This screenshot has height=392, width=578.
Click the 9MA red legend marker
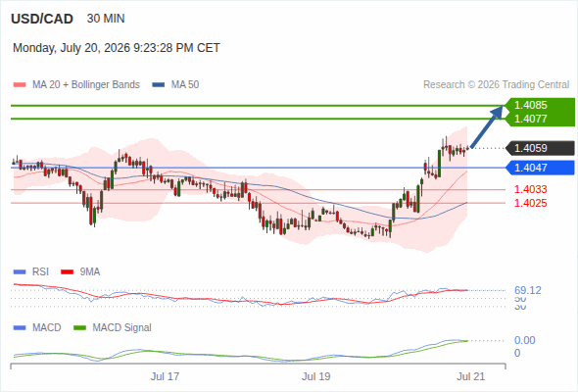click(x=67, y=272)
